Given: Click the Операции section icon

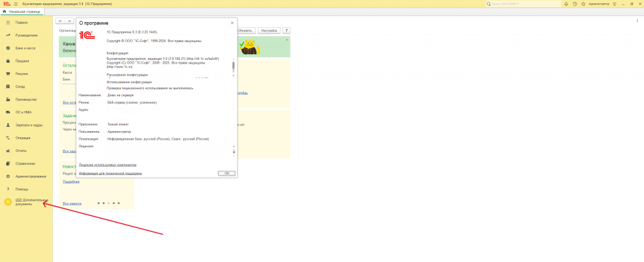Looking at the screenshot, I should [8, 138].
